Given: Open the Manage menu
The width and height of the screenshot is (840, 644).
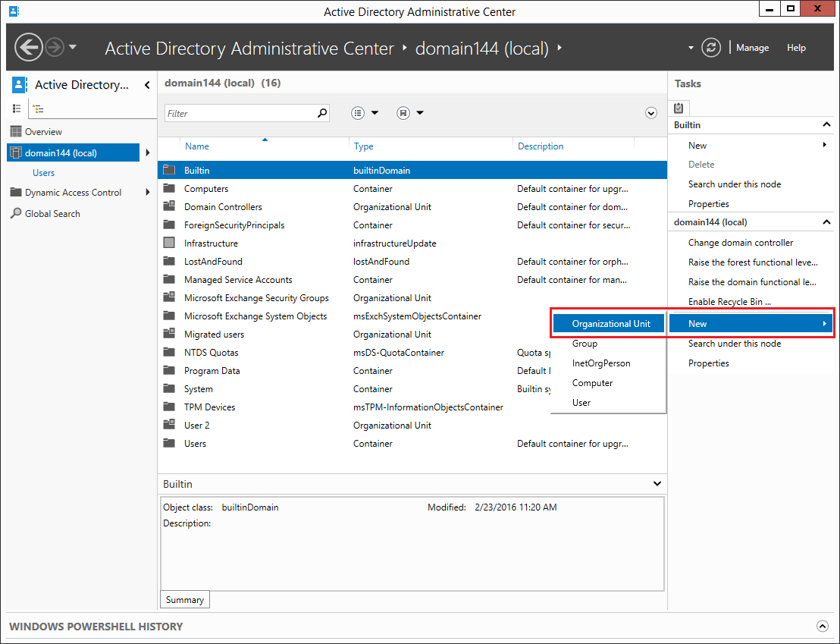Looking at the screenshot, I should pos(752,48).
